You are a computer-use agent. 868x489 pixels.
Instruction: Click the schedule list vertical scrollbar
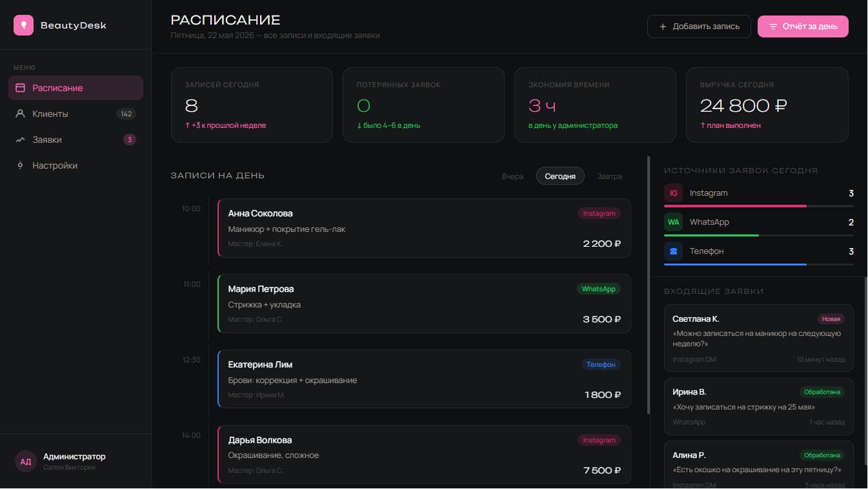point(649,284)
